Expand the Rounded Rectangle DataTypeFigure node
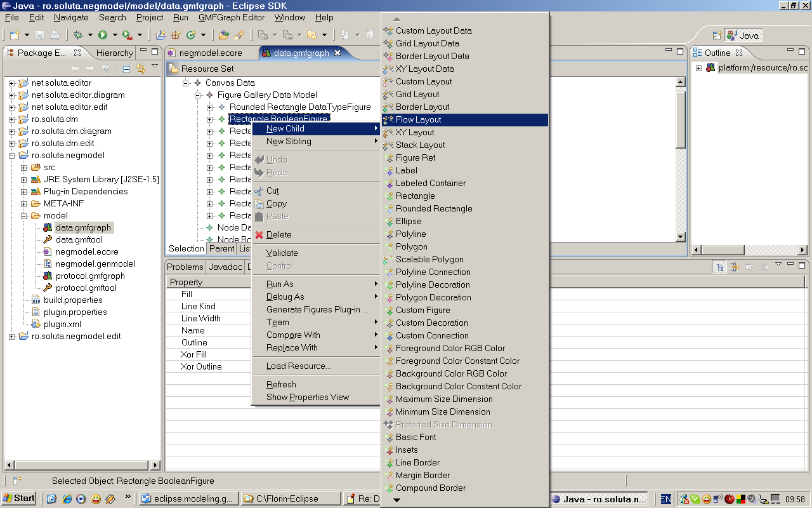Image resolution: width=812 pixels, height=508 pixels. [x=210, y=107]
